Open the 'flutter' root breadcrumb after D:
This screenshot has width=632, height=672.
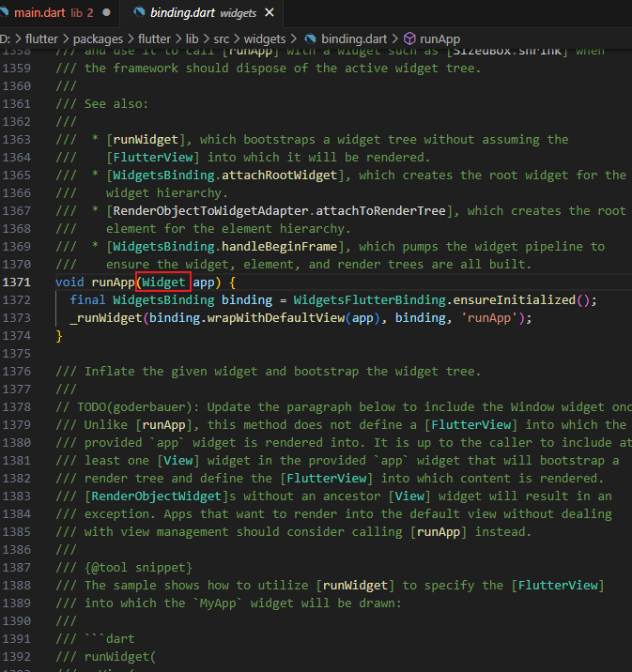pyautogui.click(x=41, y=39)
